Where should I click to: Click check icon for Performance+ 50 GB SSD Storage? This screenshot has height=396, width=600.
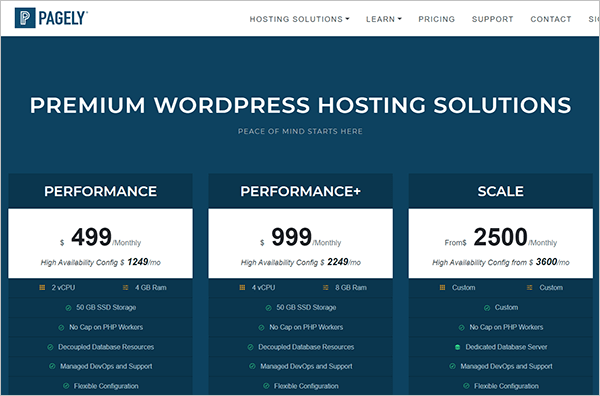coord(268,308)
